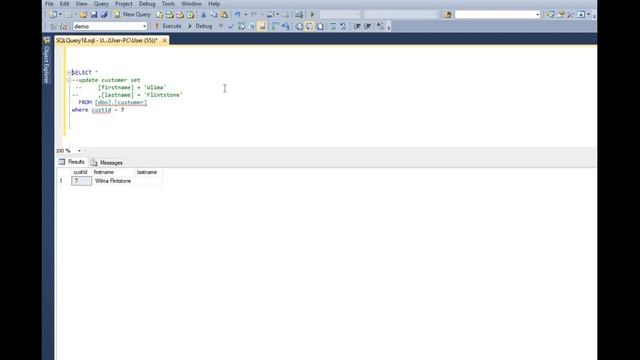Toggle Include Client Statistics
This screenshot has height=360, width=640.
285,26
